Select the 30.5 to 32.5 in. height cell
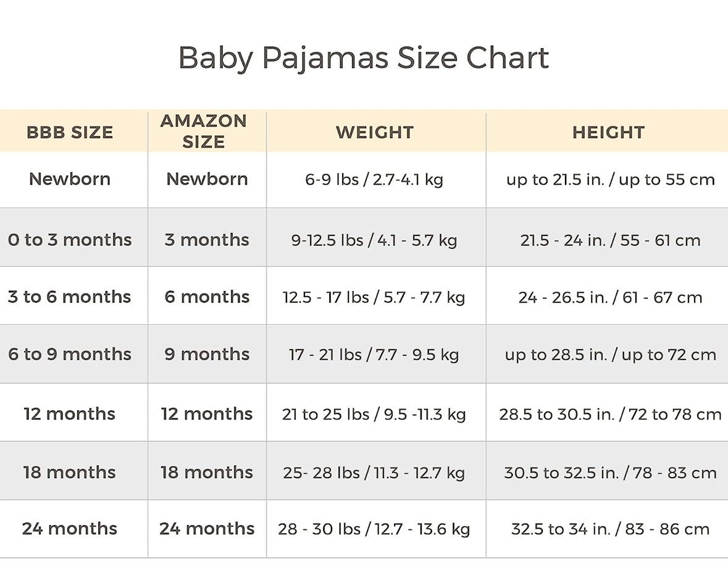The height and width of the screenshot is (585, 728). [610, 473]
